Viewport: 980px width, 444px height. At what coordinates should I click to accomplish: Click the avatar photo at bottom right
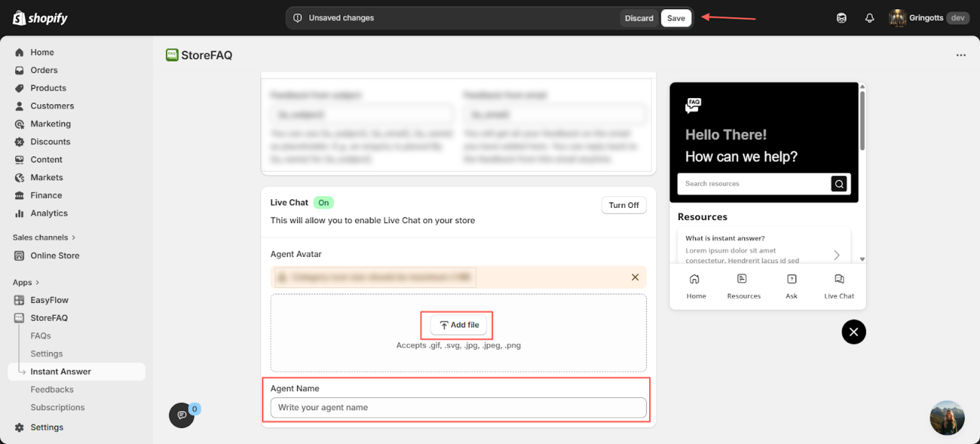tap(947, 417)
